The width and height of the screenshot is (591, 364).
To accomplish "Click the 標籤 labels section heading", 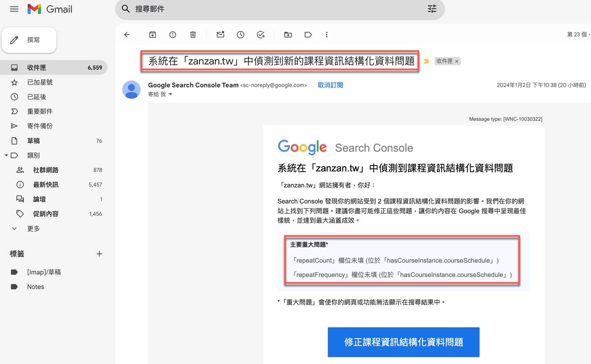I will (x=17, y=254).
